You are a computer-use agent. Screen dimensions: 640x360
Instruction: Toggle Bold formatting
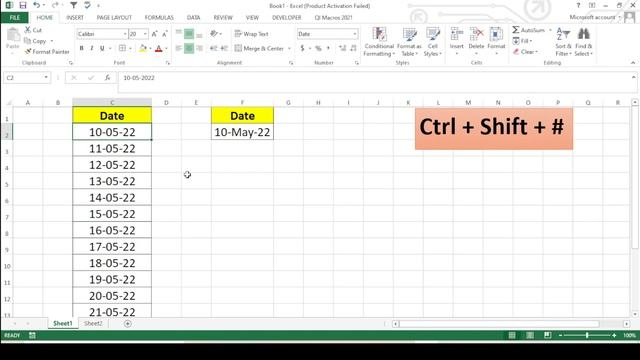(82, 48)
